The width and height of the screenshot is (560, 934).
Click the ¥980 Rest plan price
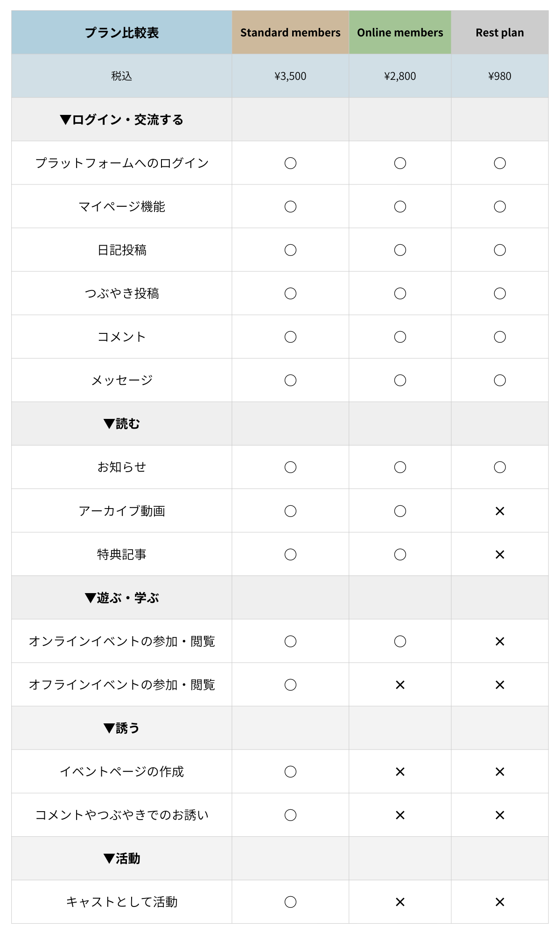click(x=500, y=76)
